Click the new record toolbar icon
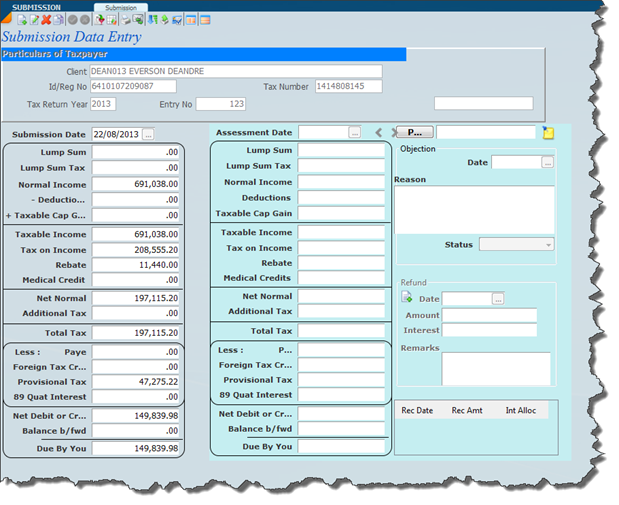Image resolution: width=619 pixels, height=505 pixels. pos(22,20)
